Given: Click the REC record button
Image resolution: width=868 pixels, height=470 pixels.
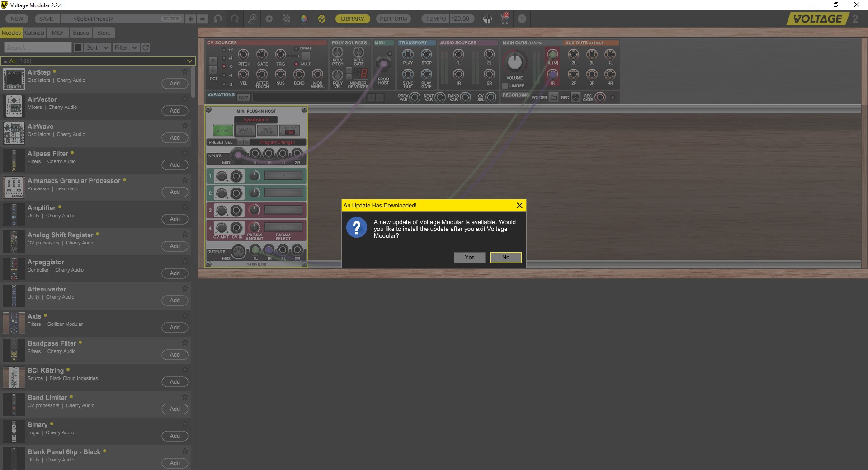Looking at the screenshot, I should (x=576, y=97).
